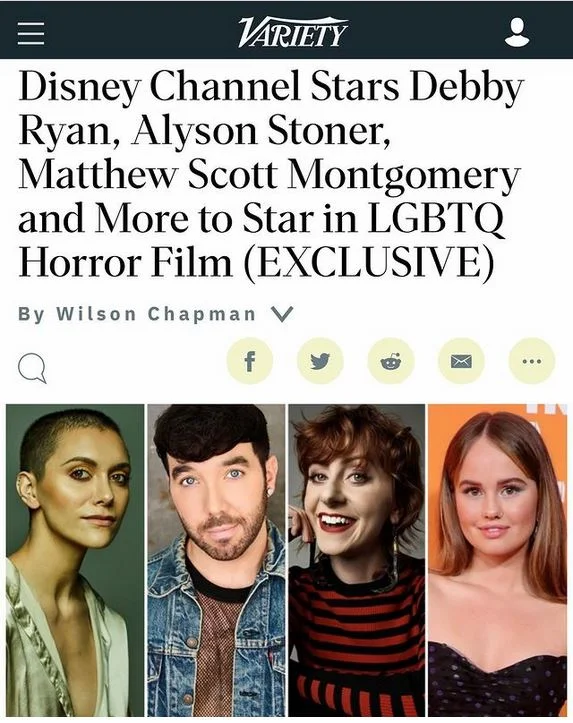Screen dimensions: 573x723
Task: Open Wilson Chapman author link
Action: [155, 314]
